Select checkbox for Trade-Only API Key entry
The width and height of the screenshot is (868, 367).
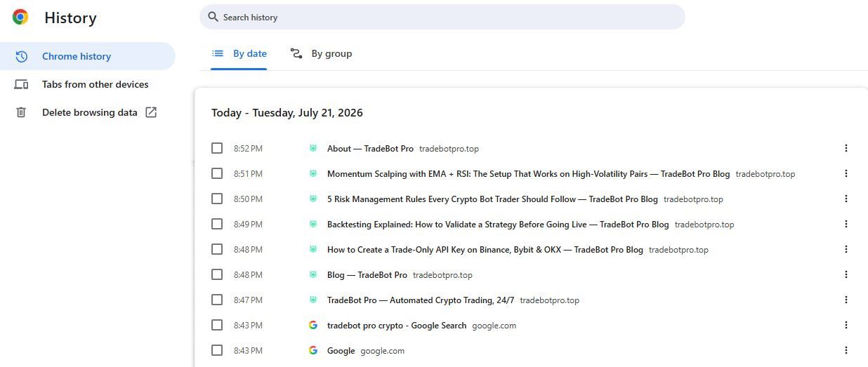pyautogui.click(x=217, y=249)
